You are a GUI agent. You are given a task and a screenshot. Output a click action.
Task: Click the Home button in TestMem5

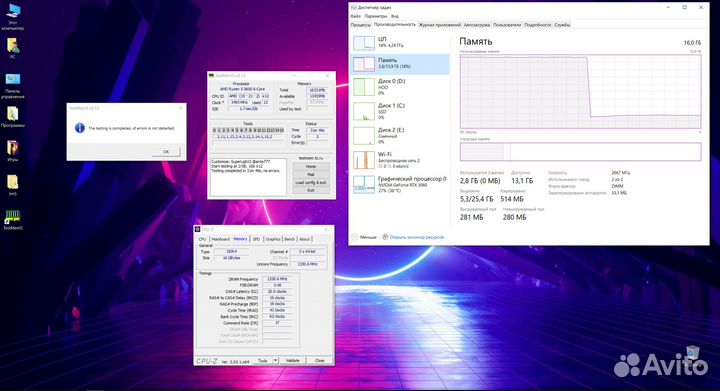[x=311, y=167]
